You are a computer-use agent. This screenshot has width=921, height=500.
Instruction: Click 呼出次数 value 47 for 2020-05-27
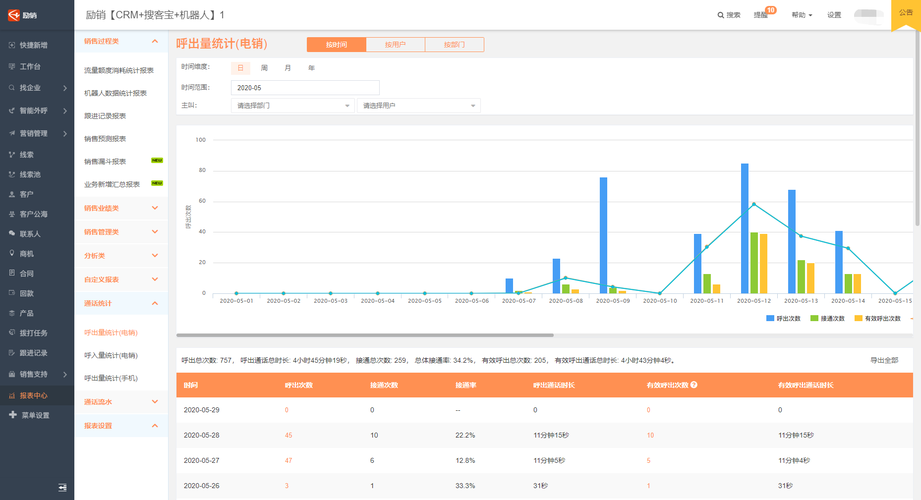click(x=288, y=461)
